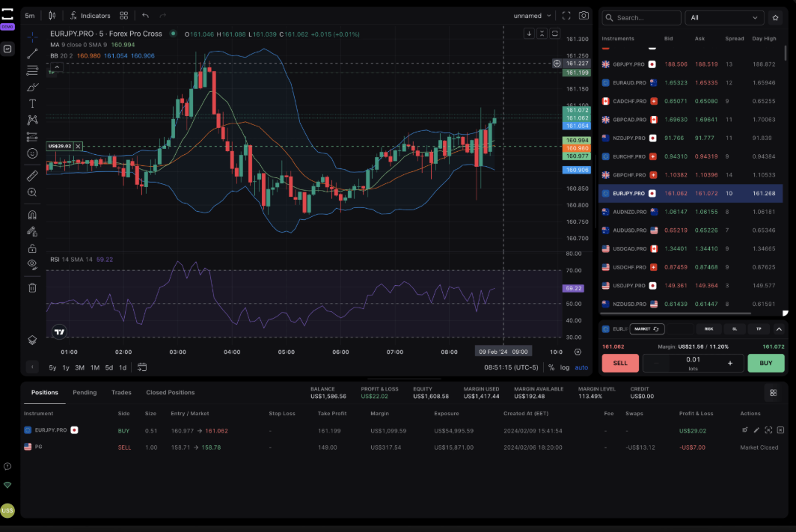Collapse the indicator legend chevron
Viewport: 796px width, 532px height.
click(x=57, y=67)
